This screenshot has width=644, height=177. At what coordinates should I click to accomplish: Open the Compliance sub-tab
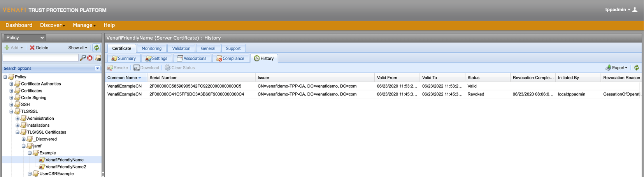(230, 58)
